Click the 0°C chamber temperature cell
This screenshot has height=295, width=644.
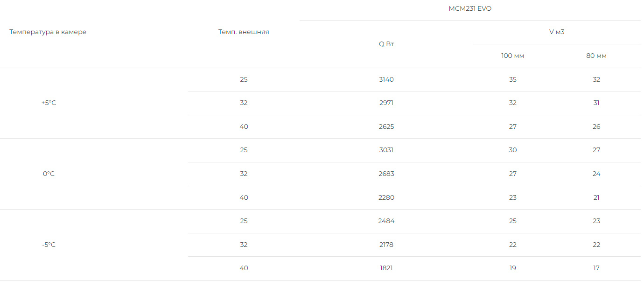[49, 174]
